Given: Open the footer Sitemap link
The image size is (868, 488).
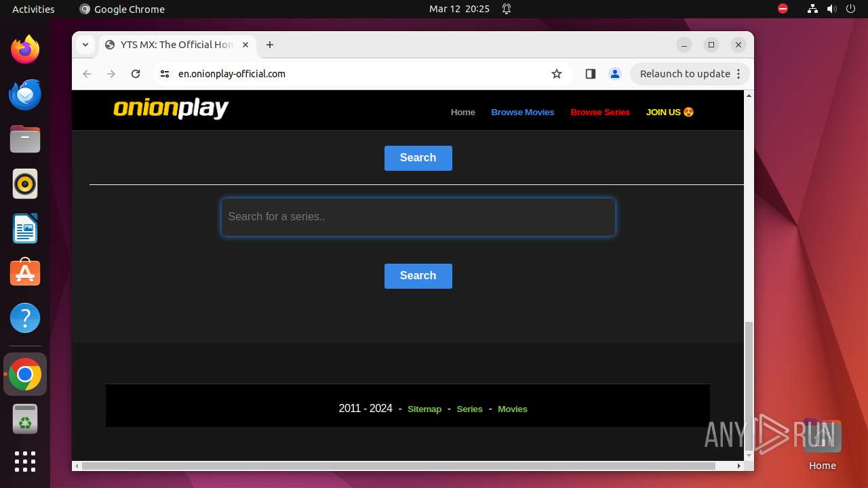Looking at the screenshot, I should point(425,409).
